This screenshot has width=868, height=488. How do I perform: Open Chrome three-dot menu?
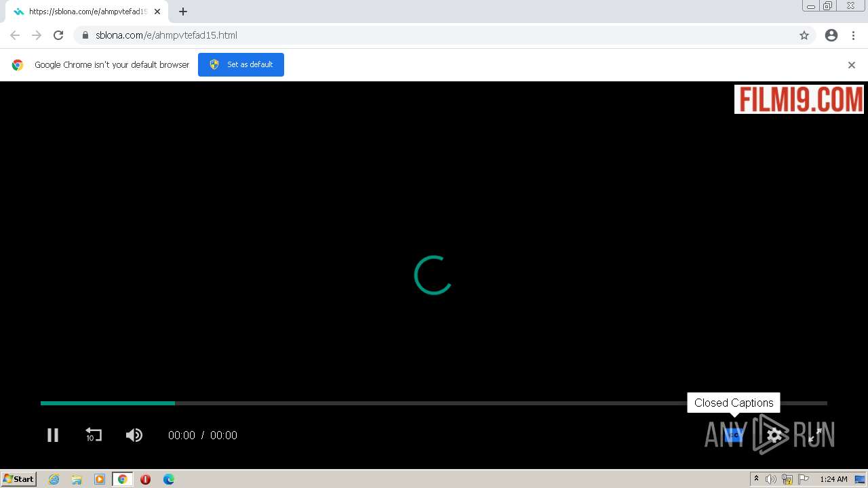(853, 35)
